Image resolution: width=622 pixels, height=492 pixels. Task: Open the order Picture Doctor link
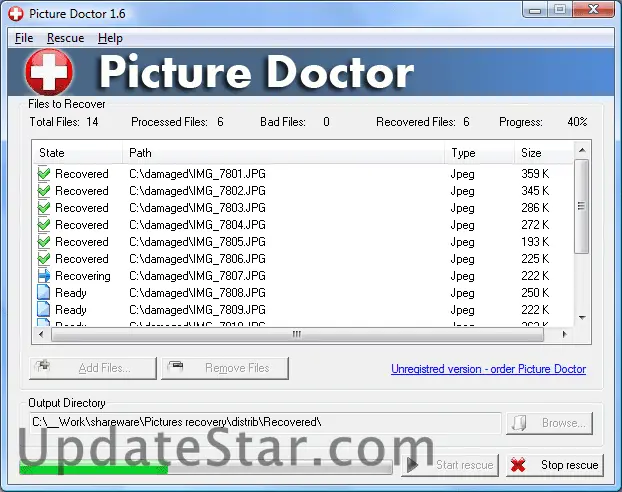click(488, 369)
